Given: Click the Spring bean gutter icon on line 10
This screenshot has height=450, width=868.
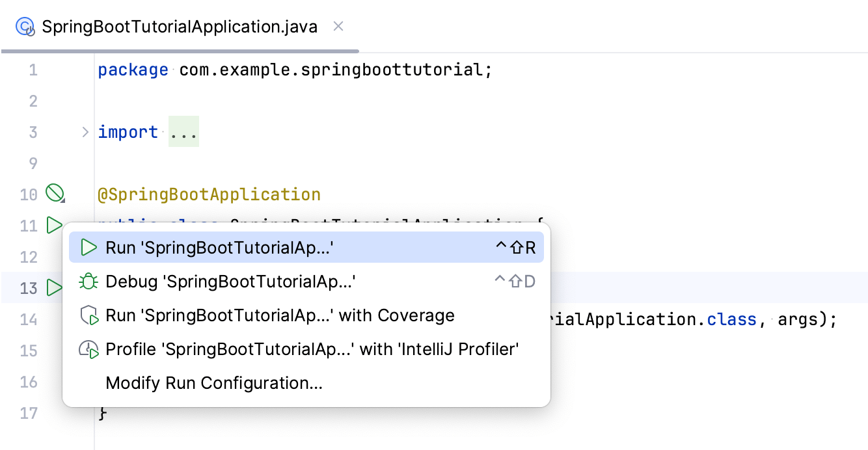Looking at the screenshot, I should (55, 193).
